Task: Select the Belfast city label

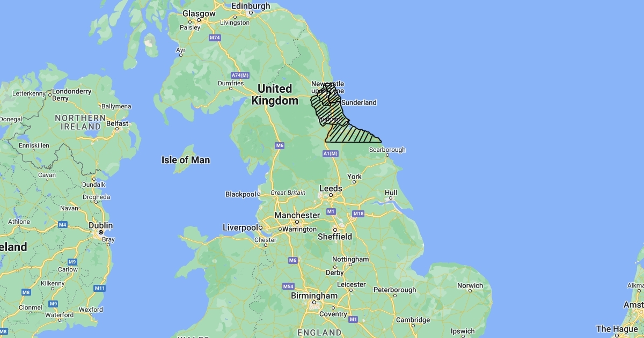Action: [118, 123]
